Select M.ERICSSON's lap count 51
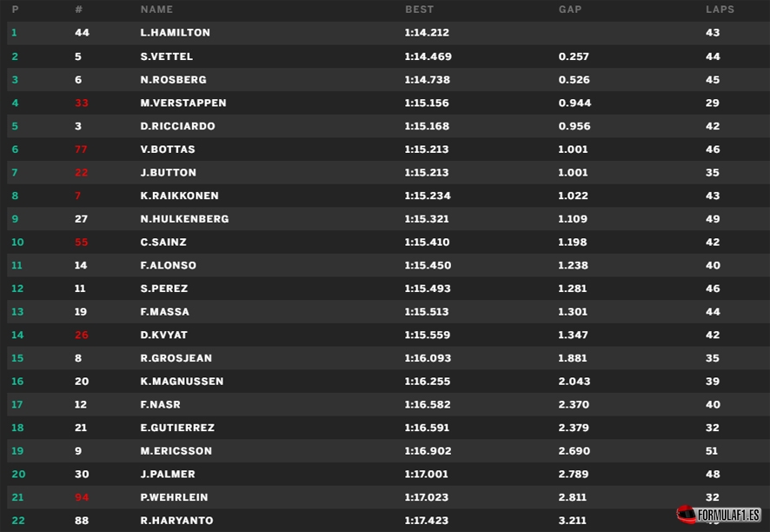This screenshot has height=532, width=770. tap(712, 451)
